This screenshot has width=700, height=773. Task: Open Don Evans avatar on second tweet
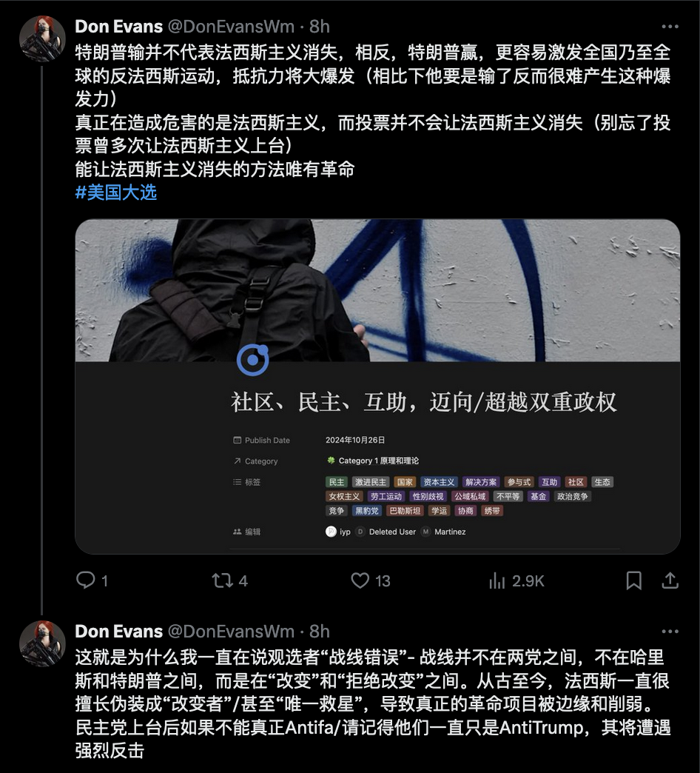click(x=42, y=643)
